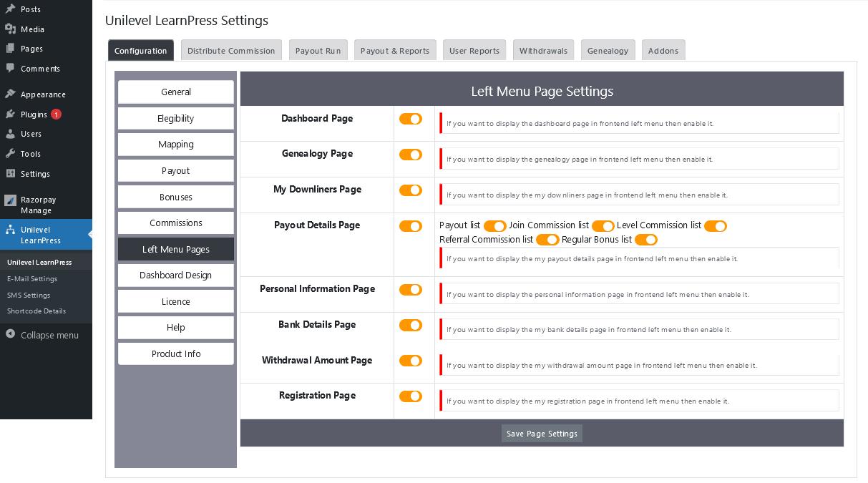The width and height of the screenshot is (868, 483).
Task: Click the Collapse menu arrow icon
Action: [10, 335]
